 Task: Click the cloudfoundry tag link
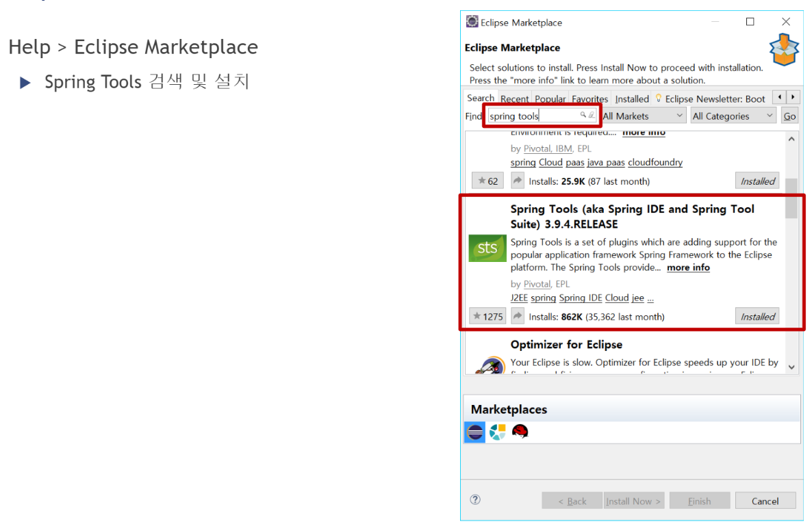(x=655, y=162)
